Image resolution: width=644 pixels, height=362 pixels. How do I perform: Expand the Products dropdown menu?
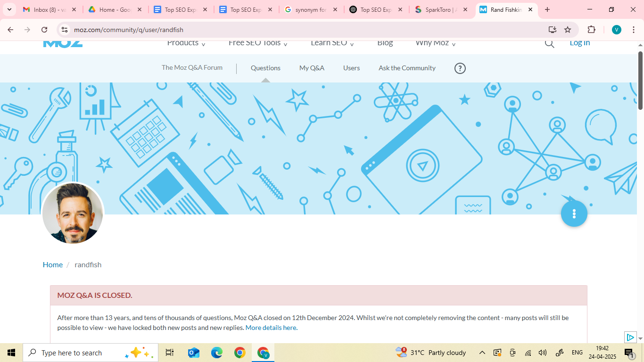tap(186, 43)
